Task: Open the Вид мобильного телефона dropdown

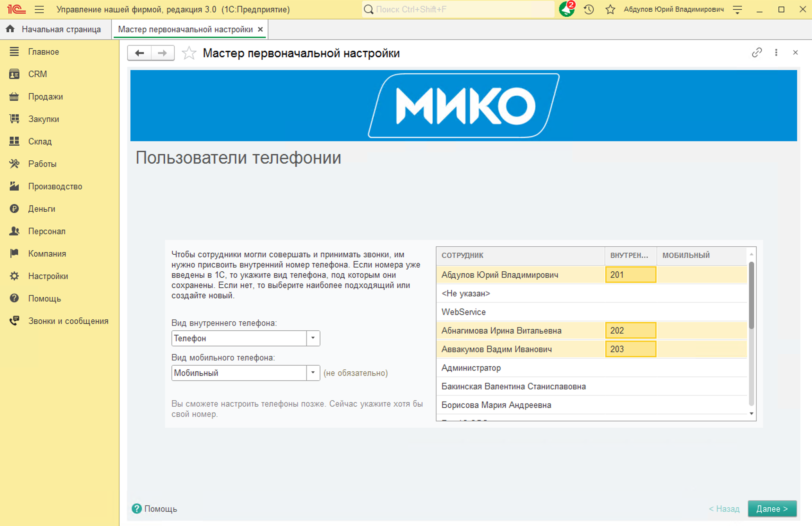Action: [x=313, y=373]
